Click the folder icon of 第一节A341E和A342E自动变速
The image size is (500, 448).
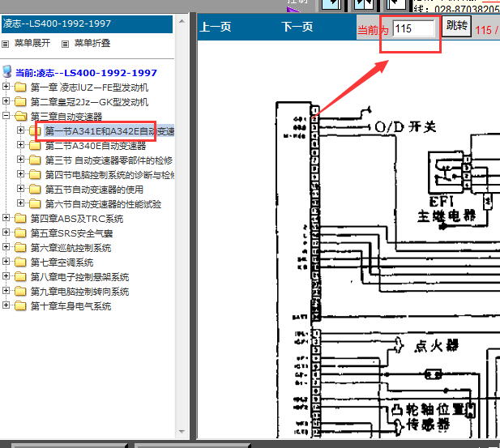[35, 130]
